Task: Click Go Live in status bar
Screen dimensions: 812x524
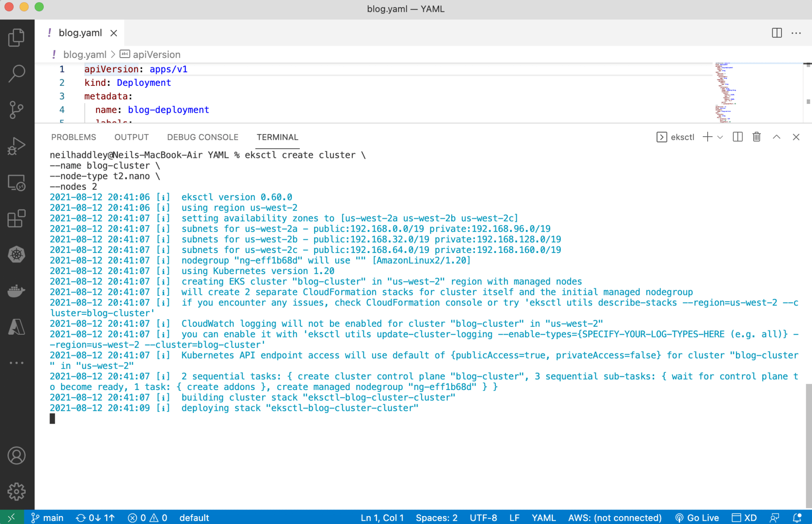Action: [x=697, y=517]
